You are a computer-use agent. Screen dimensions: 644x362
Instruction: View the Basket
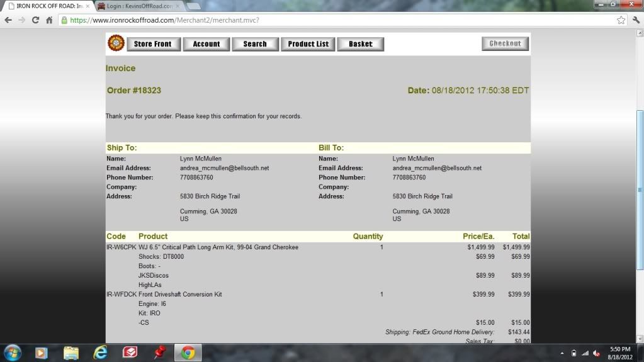click(361, 44)
